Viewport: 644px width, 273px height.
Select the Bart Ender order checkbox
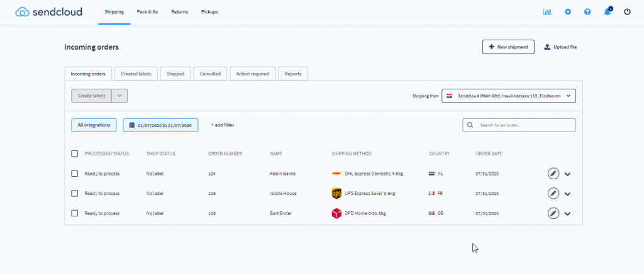click(74, 213)
